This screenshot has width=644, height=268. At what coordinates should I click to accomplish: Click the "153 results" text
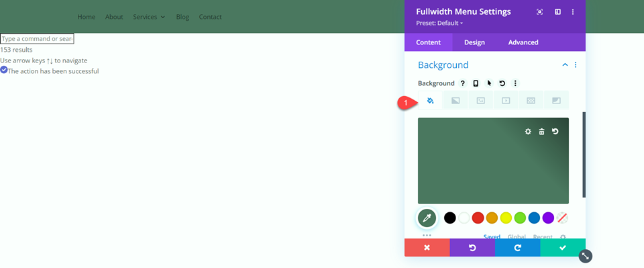16,50
